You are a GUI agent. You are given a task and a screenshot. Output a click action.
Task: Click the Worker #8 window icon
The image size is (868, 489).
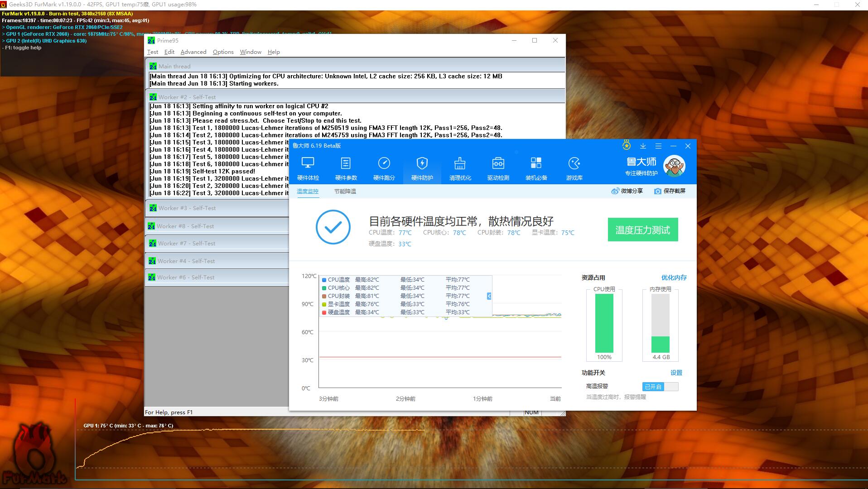tap(151, 226)
